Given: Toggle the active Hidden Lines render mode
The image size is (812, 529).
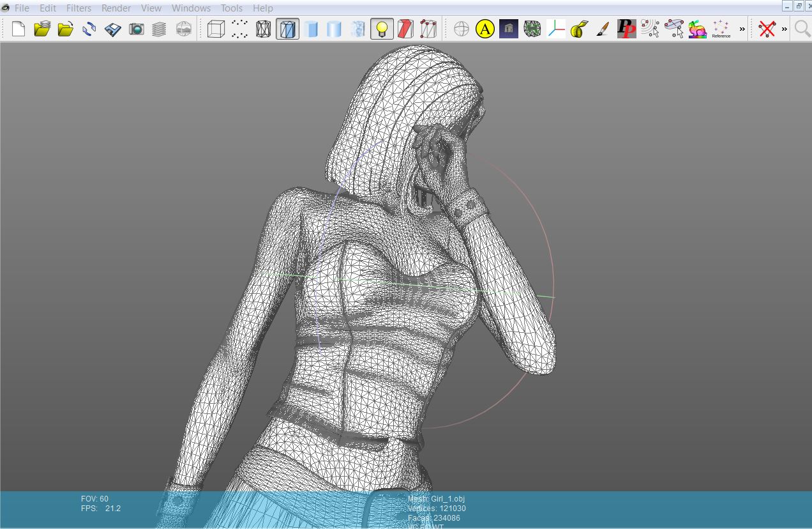Looking at the screenshot, I should [x=287, y=29].
